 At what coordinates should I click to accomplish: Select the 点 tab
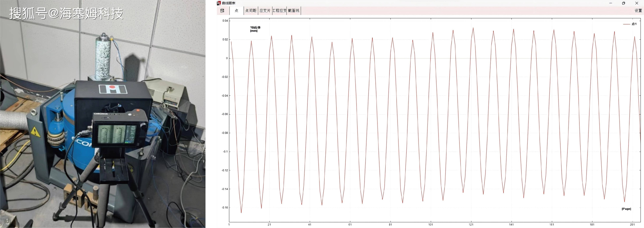(x=237, y=10)
